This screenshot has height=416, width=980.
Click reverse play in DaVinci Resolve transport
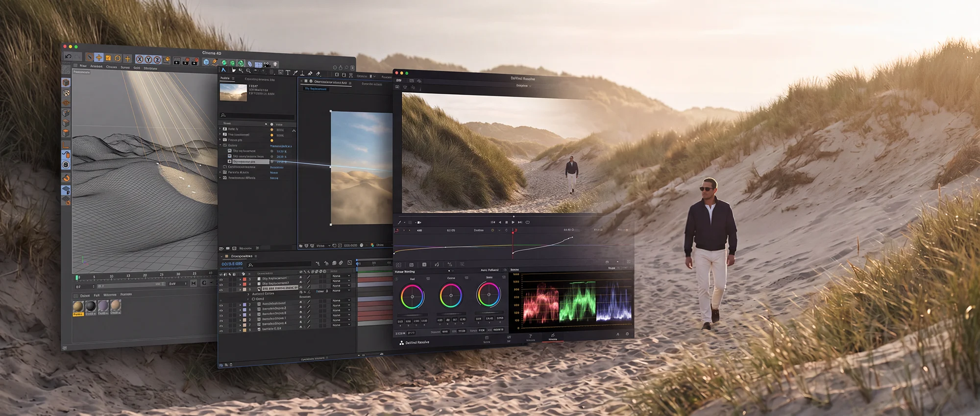pos(500,222)
